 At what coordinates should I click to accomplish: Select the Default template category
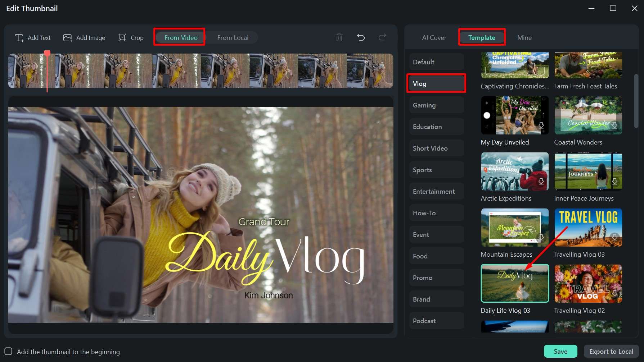click(x=436, y=62)
